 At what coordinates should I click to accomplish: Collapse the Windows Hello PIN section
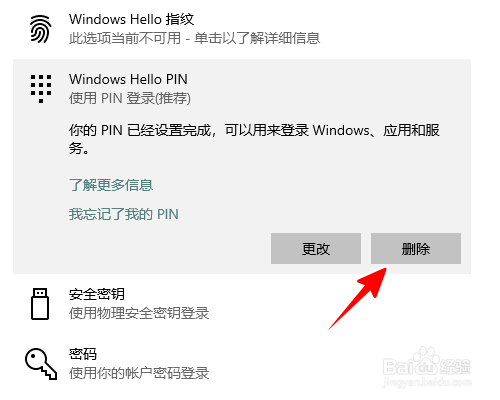242,89
